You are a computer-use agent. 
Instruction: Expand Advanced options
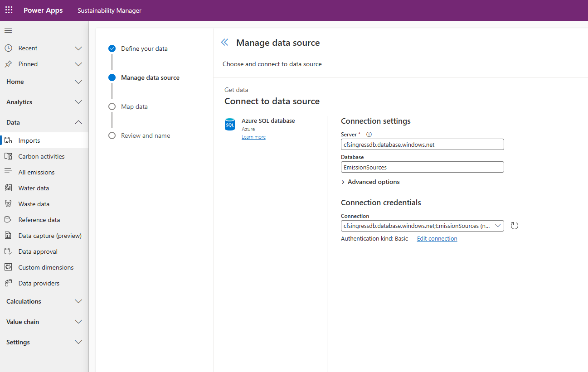click(370, 182)
